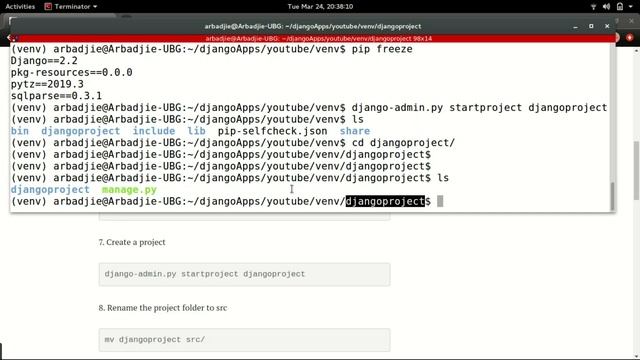Open the Terminator app menu
640x360 pixels.
click(x=71, y=7)
